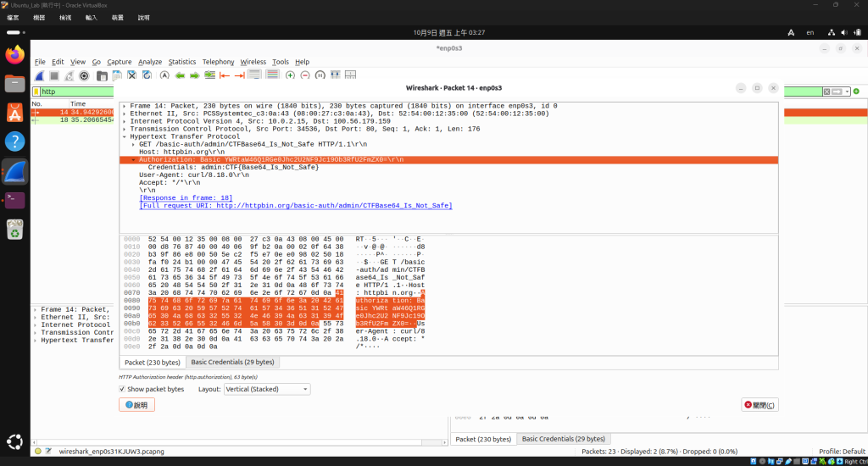The image size is (868, 466).
Task: Open the File menu
Action: [40, 62]
